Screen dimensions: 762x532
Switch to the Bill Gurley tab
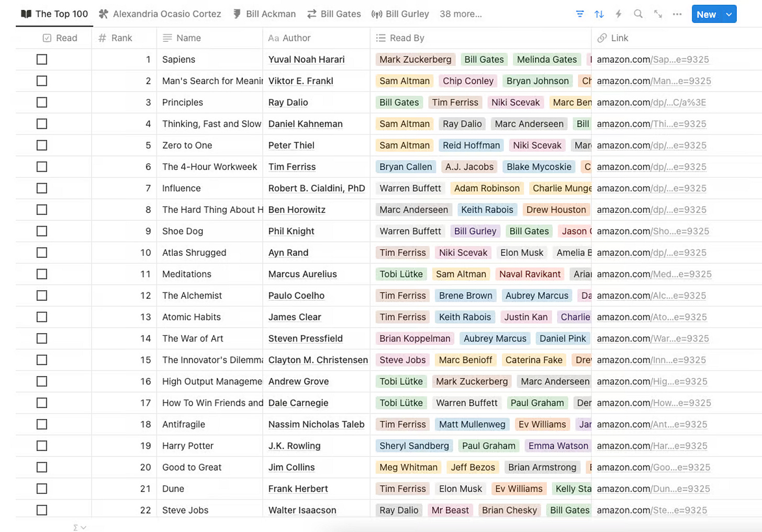tap(400, 14)
